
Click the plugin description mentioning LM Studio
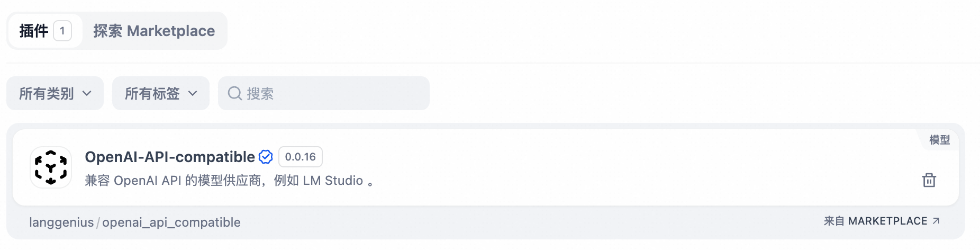[x=229, y=181]
